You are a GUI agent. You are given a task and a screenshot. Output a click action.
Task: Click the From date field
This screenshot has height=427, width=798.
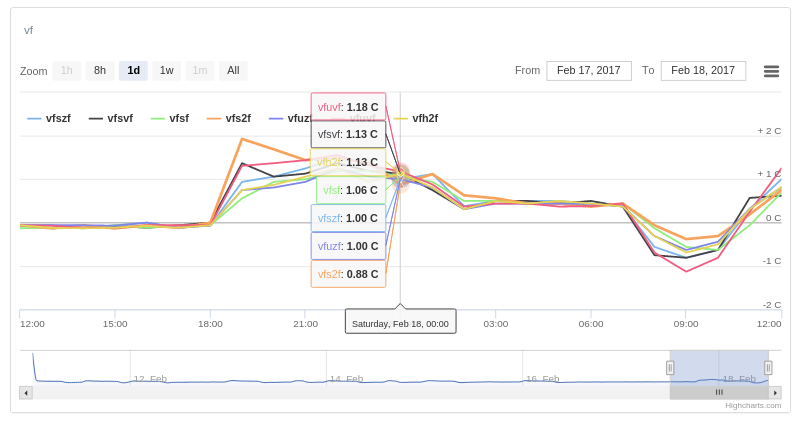point(588,71)
